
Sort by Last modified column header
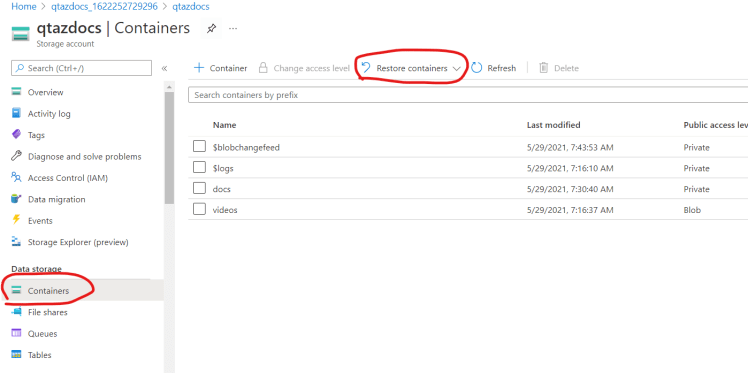553,125
